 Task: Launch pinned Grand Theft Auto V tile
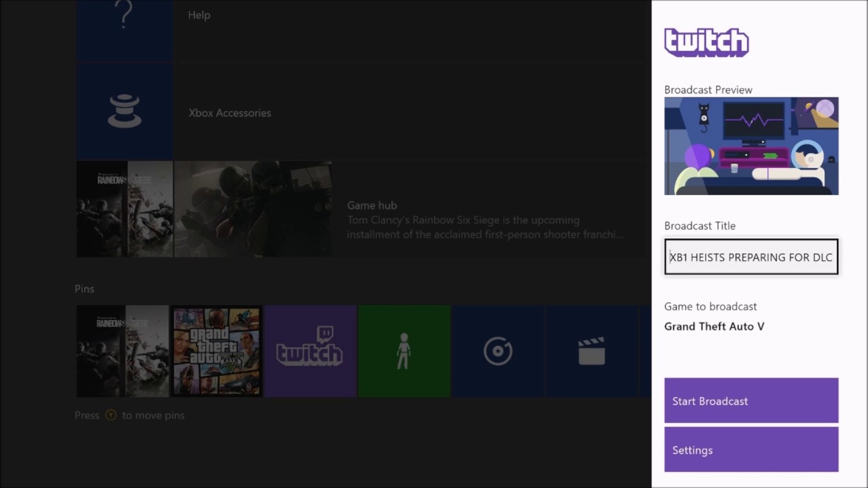point(216,351)
